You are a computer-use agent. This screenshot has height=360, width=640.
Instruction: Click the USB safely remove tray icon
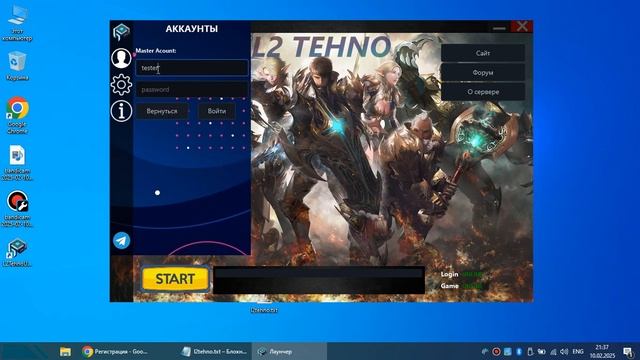pos(530,351)
